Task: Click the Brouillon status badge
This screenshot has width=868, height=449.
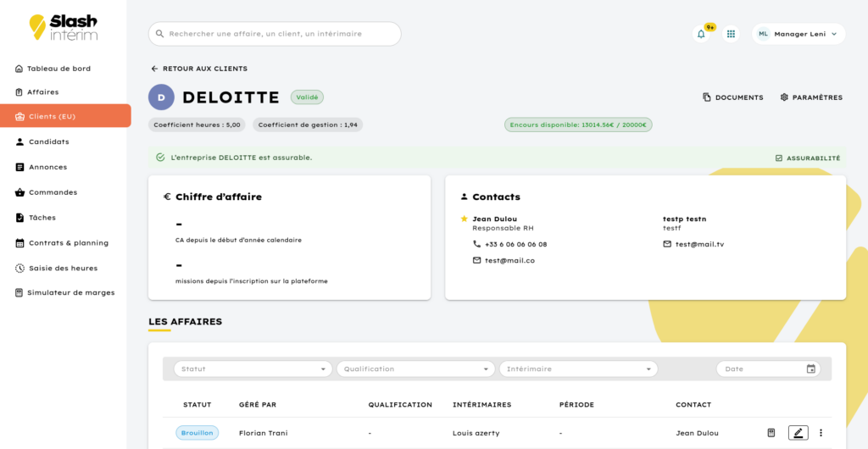Action: 197,433
